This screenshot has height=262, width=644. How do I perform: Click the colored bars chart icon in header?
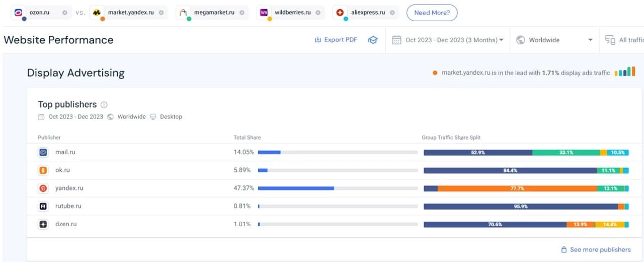625,73
